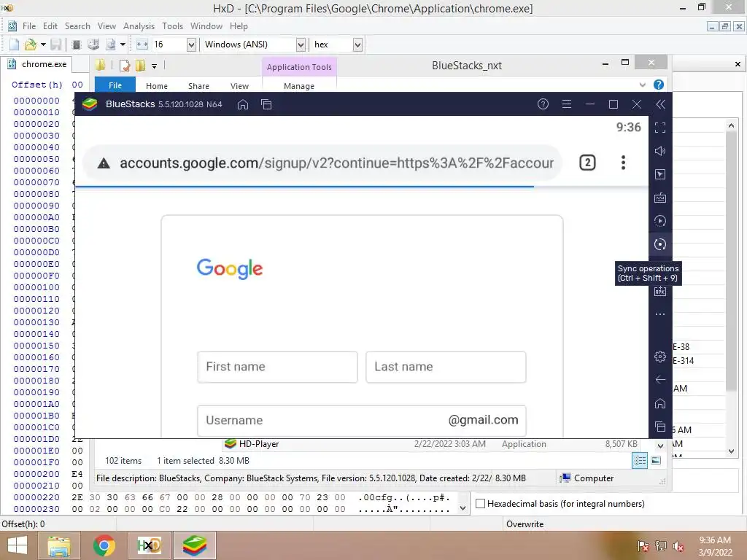Click Android home icon in BlueStacks sidebar

[659, 403]
